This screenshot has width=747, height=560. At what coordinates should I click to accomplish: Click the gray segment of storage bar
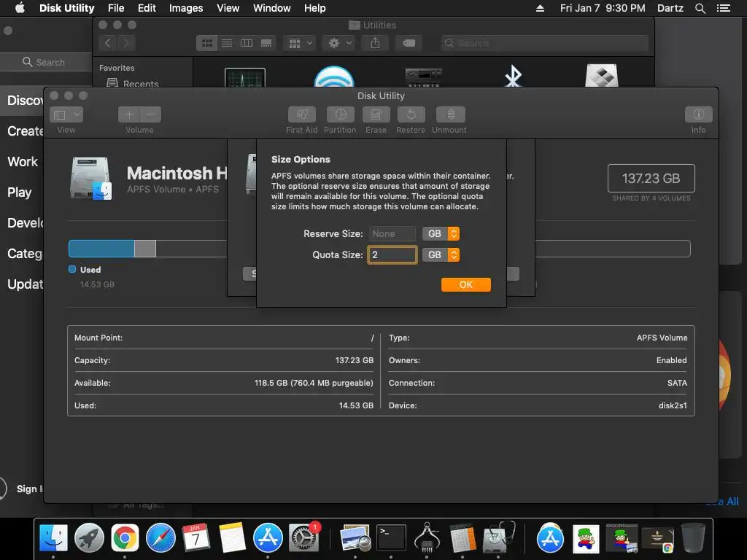[x=145, y=249]
